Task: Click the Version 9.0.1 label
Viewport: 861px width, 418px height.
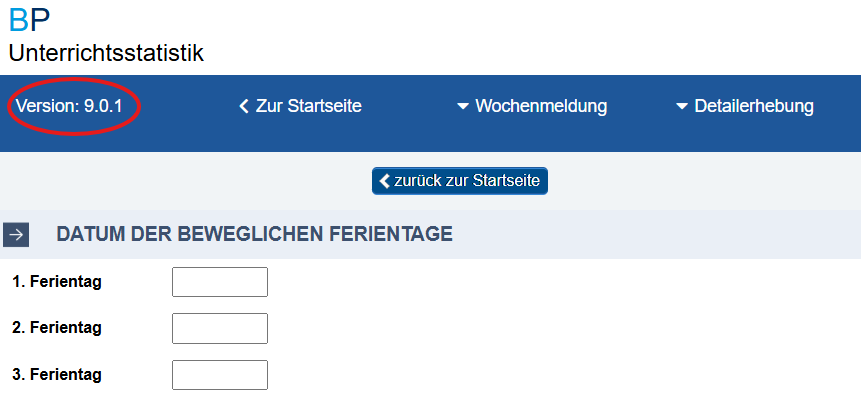Action: (69, 106)
